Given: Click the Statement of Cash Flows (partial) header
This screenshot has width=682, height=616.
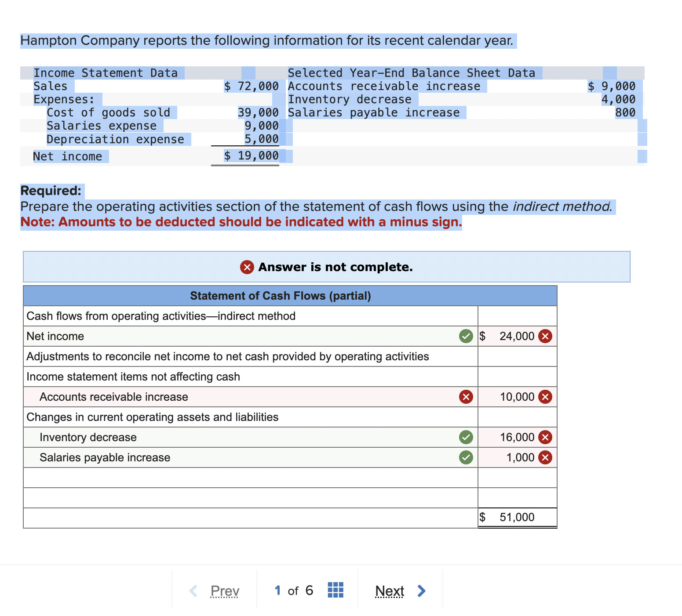Looking at the screenshot, I should (290, 296).
